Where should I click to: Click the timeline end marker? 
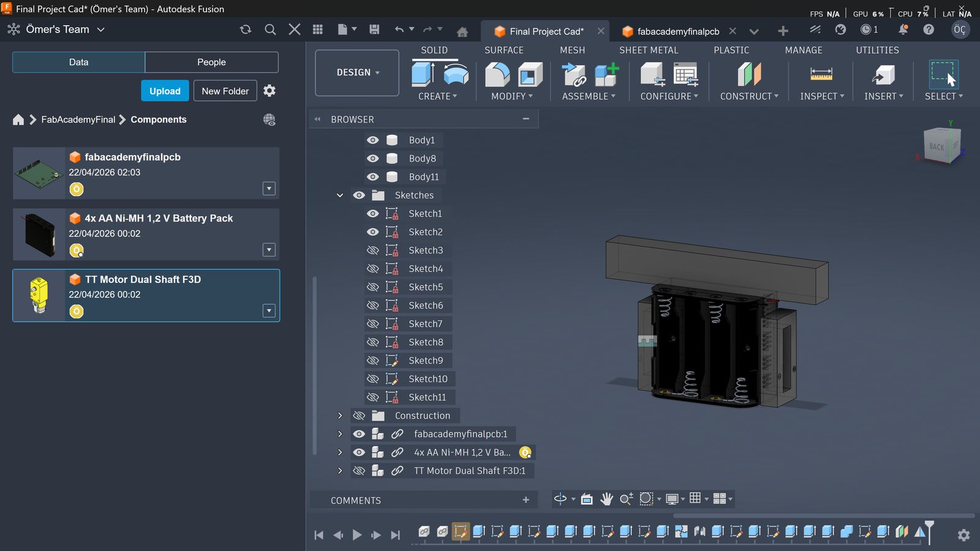(929, 531)
